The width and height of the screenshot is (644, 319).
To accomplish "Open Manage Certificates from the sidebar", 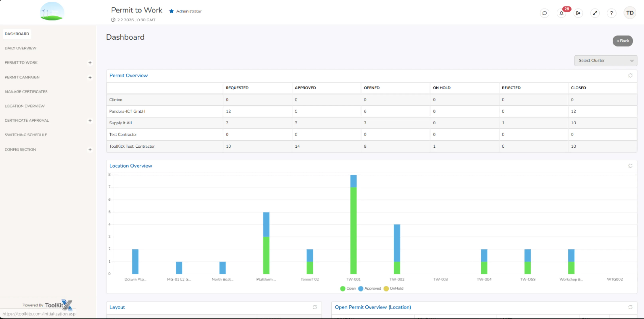I will [26, 92].
